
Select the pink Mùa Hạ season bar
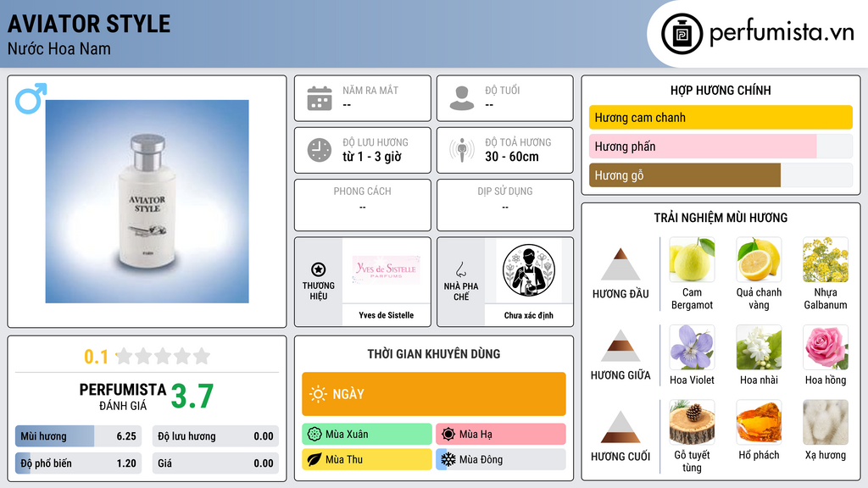tap(501, 435)
